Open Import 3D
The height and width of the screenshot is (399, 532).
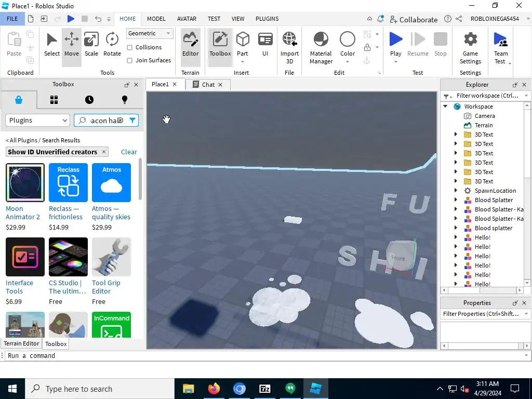click(x=289, y=47)
